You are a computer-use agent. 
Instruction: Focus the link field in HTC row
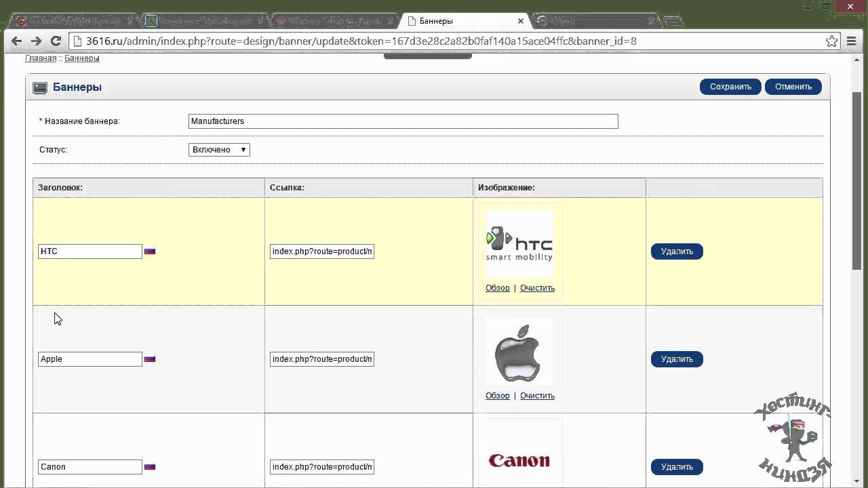tap(322, 251)
